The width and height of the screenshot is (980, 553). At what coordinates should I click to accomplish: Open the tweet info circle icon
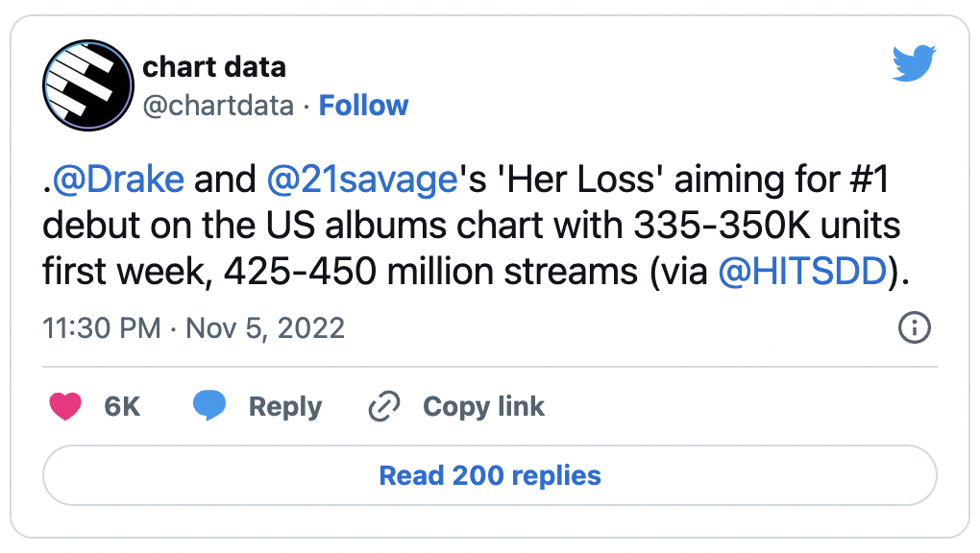click(915, 327)
